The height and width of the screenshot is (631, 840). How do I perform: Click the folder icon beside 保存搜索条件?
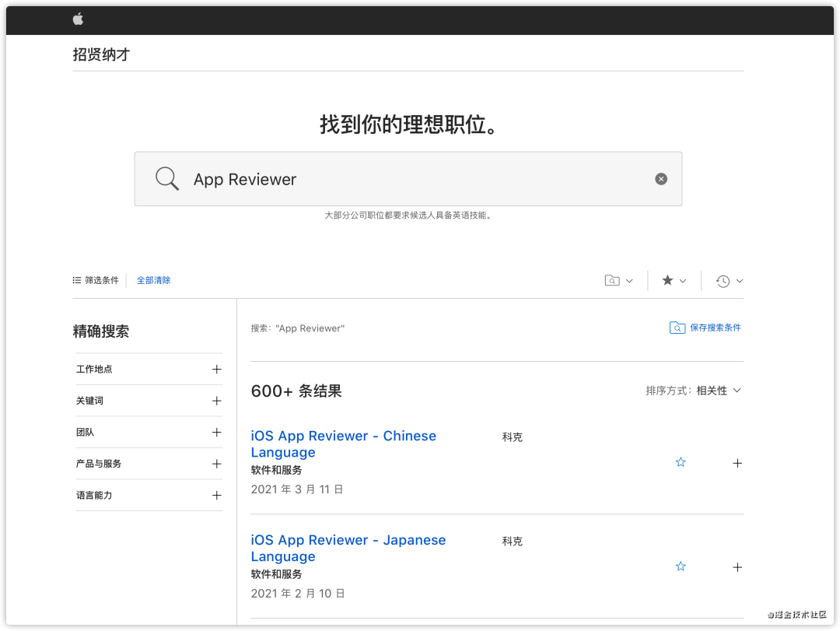(677, 328)
